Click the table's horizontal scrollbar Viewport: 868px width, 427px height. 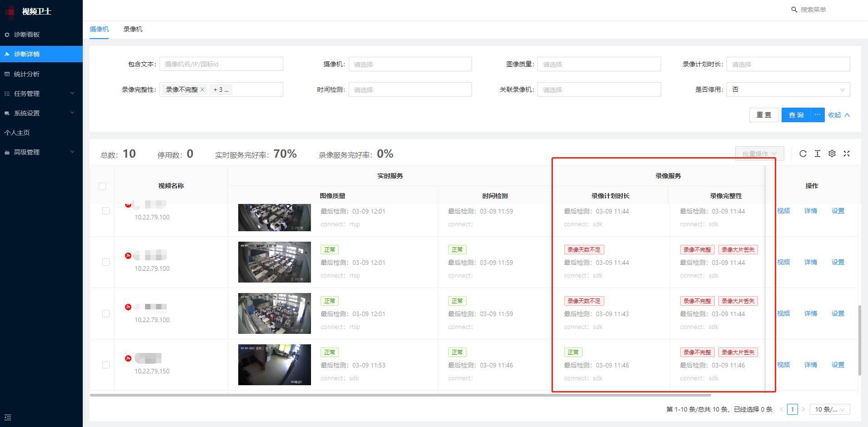click(x=400, y=395)
